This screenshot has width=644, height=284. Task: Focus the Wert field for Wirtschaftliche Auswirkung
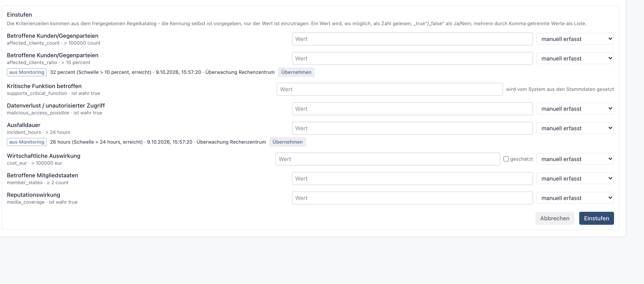point(388,159)
